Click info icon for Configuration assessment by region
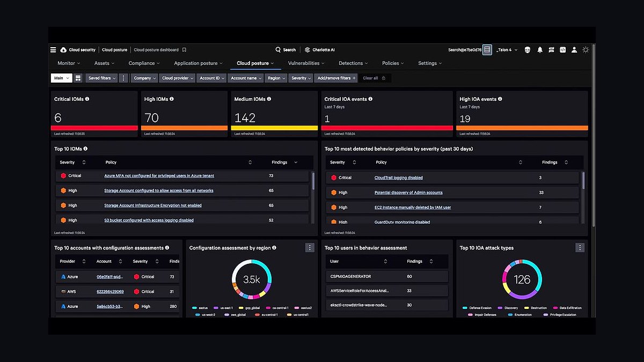The image size is (644, 362). (x=274, y=248)
